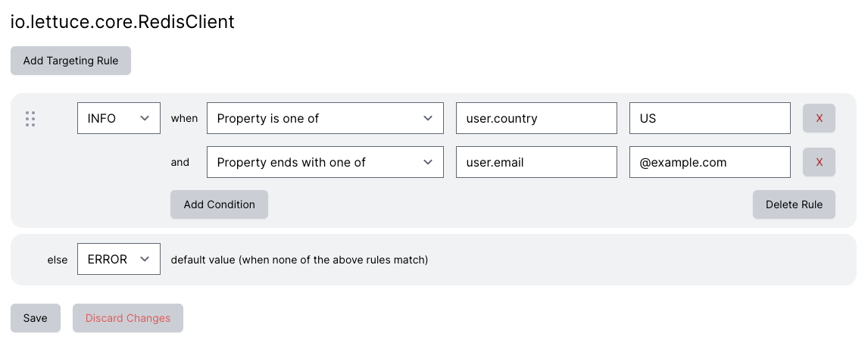
Task: Click the chevron arrow in INFO selector
Action: pos(145,118)
